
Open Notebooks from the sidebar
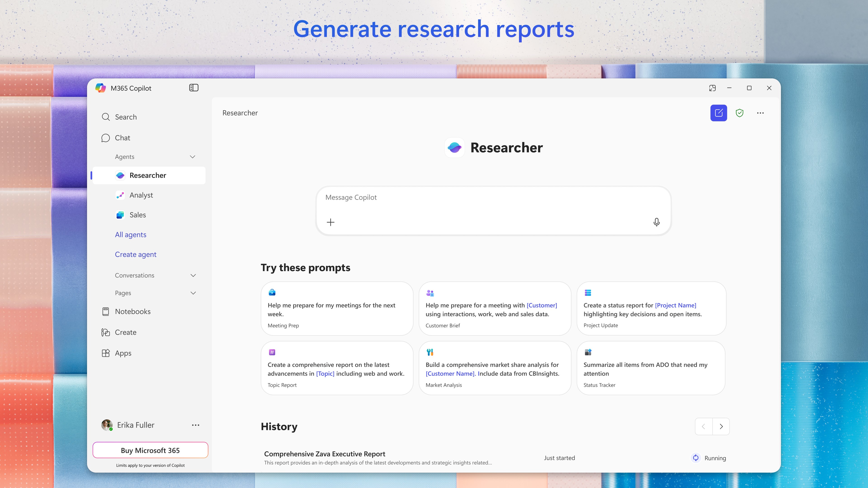click(x=132, y=311)
